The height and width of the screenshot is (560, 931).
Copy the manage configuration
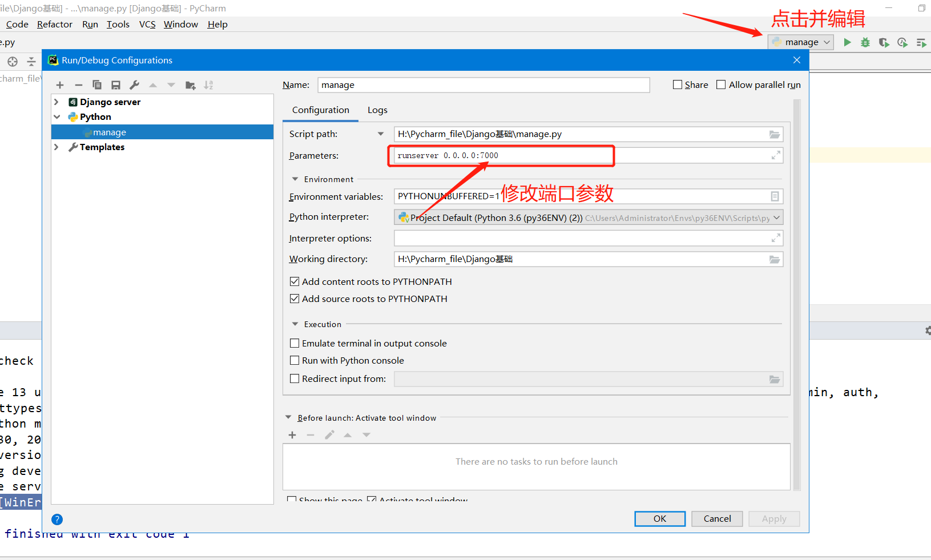97,84
